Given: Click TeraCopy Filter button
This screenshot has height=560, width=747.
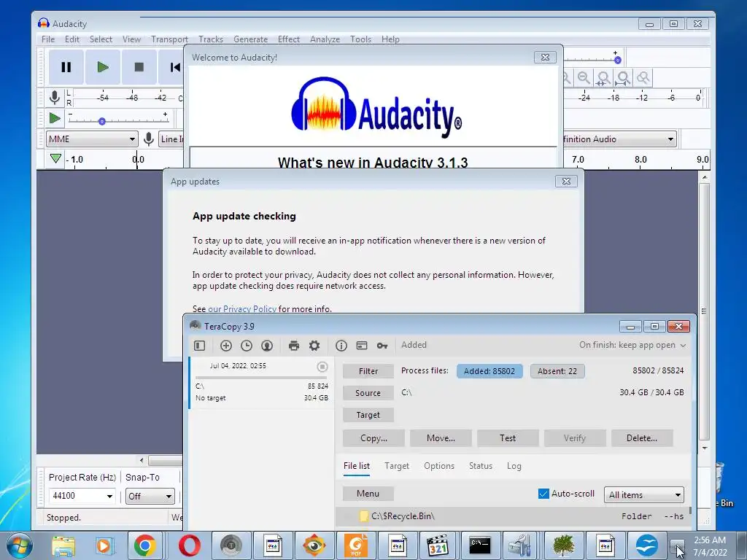Looking at the screenshot, I should click(x=368, y=371).
